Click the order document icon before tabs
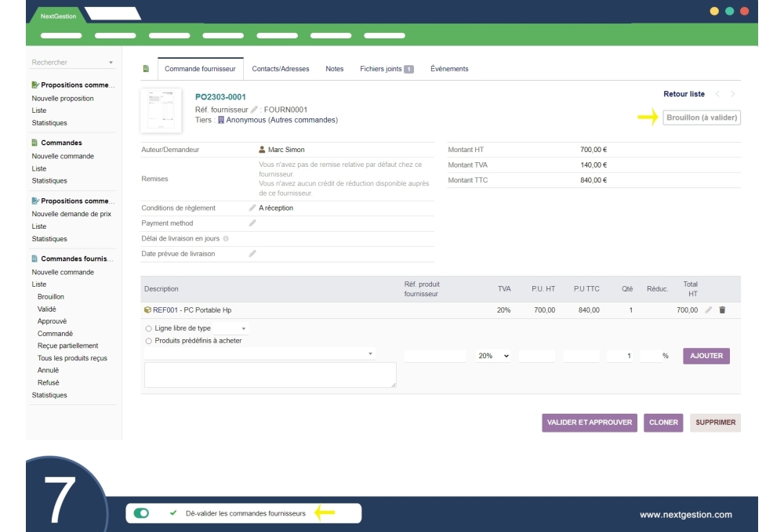The image size is (784, 532). pos(146,69)
